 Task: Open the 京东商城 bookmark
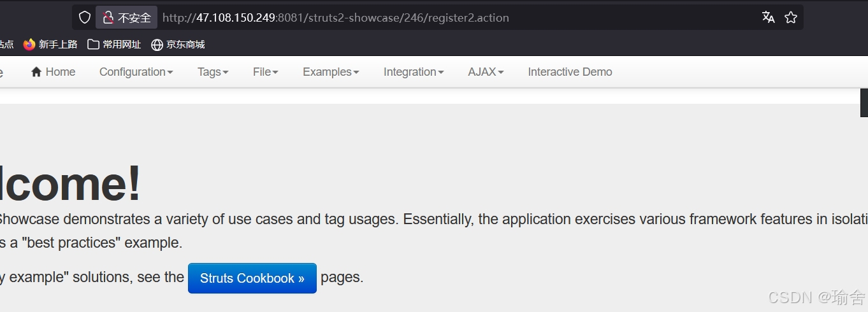pos(178,45)
